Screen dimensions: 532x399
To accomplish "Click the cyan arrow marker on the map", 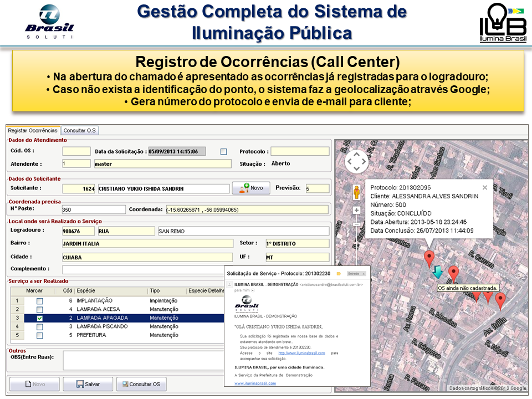I will tap(437, 272).
